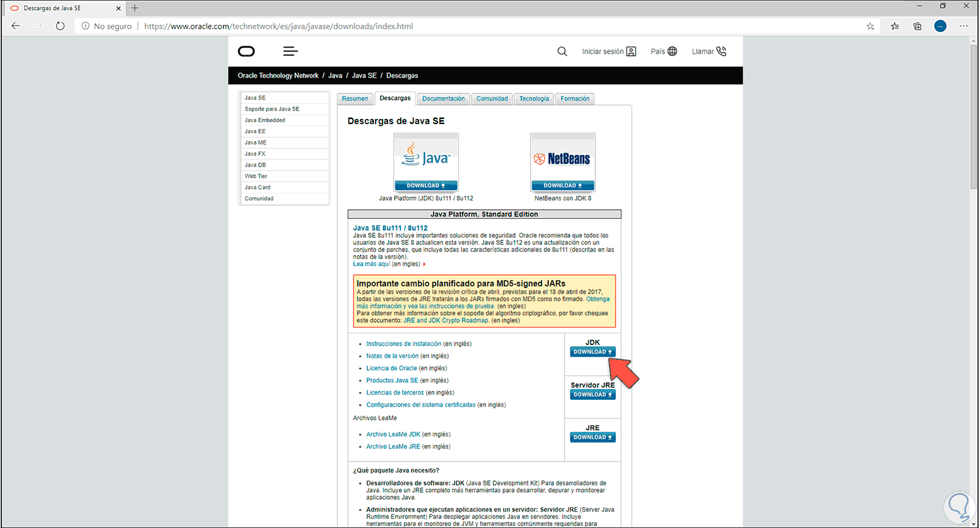The width and height of the screenshot is (980, 528).
Task: Click Llamar with phone icon
Action: (x=709, y=52)
